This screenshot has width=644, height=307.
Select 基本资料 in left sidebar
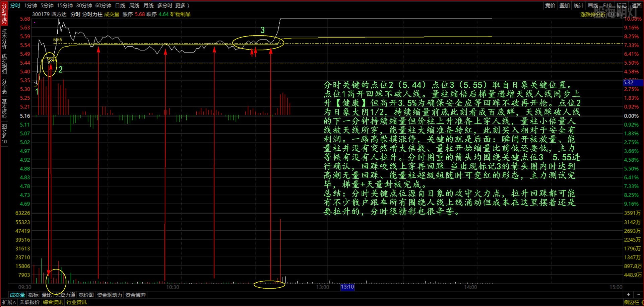[x=4, y=109]
